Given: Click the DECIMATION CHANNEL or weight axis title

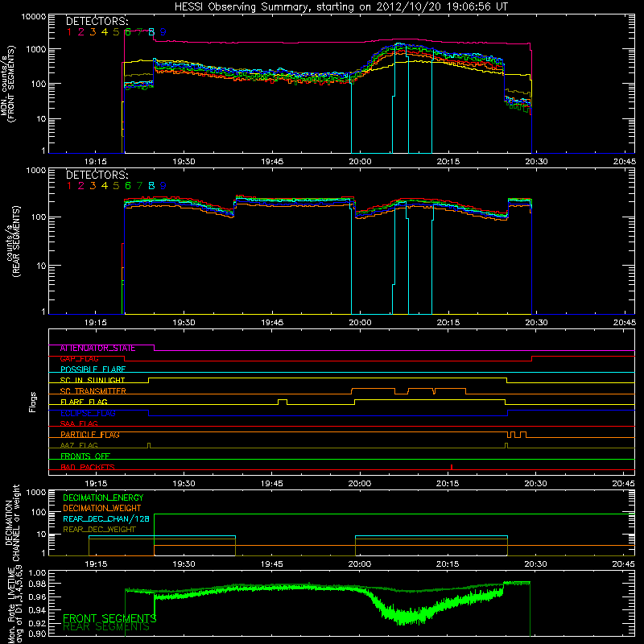Looking at the screenshot, I should click(x=12, y=522).
